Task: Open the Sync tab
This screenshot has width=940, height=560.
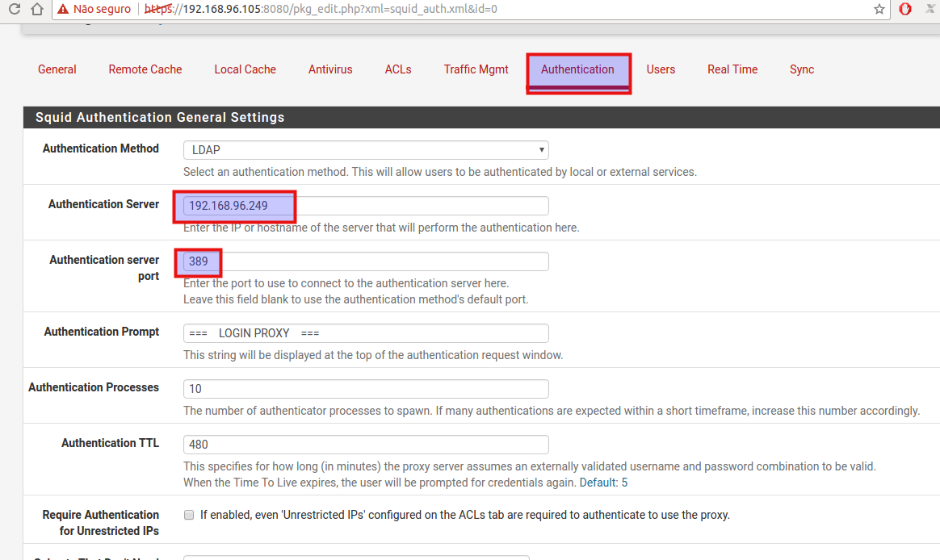Action: tap(801, 69)
